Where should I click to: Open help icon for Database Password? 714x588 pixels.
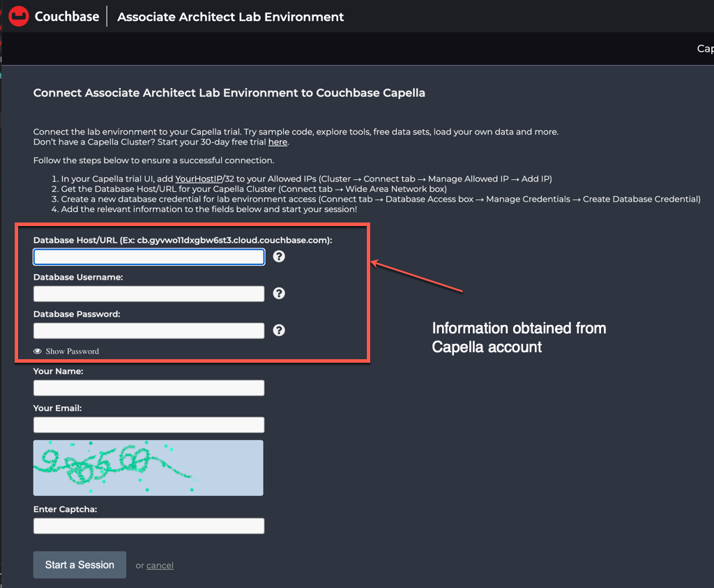coord(279,330)
